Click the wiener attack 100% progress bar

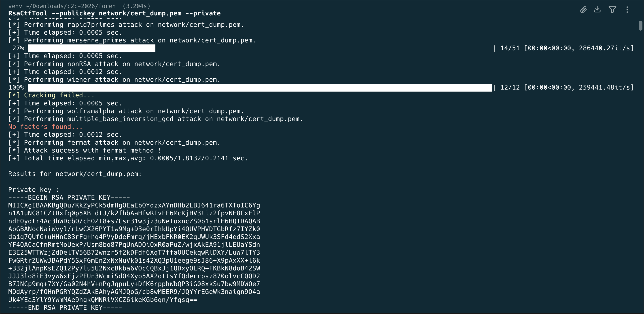pos(260,88)
